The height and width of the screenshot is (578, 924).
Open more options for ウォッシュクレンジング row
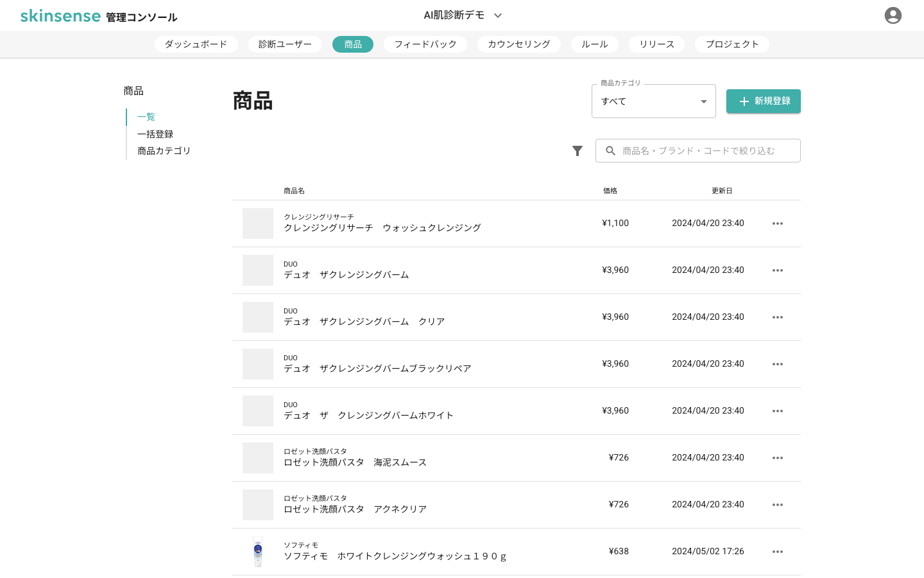pyautogui.click(x=778, y=223)
